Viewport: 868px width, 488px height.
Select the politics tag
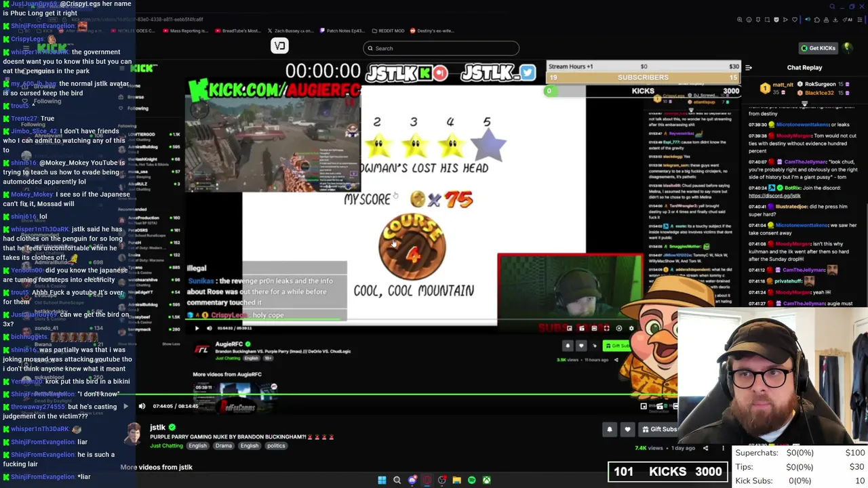pyautogui.click(x=276, y=446)
